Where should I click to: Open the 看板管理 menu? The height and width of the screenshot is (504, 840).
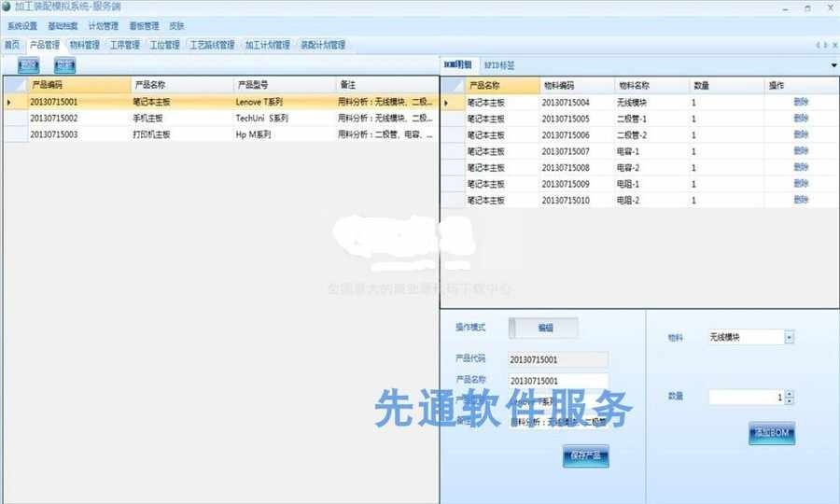pos(144,26)
